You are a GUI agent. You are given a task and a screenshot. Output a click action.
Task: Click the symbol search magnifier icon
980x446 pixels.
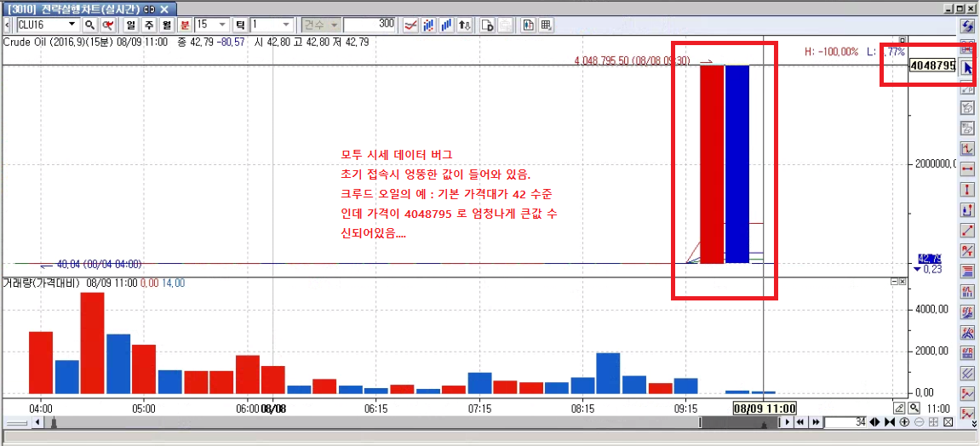pos(89,25)
